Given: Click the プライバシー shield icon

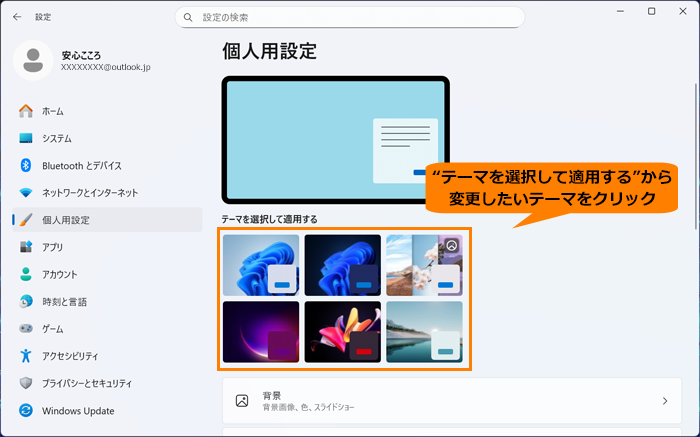Looking at the screenshot, I should pyautogui.click(x=26, y=383).
